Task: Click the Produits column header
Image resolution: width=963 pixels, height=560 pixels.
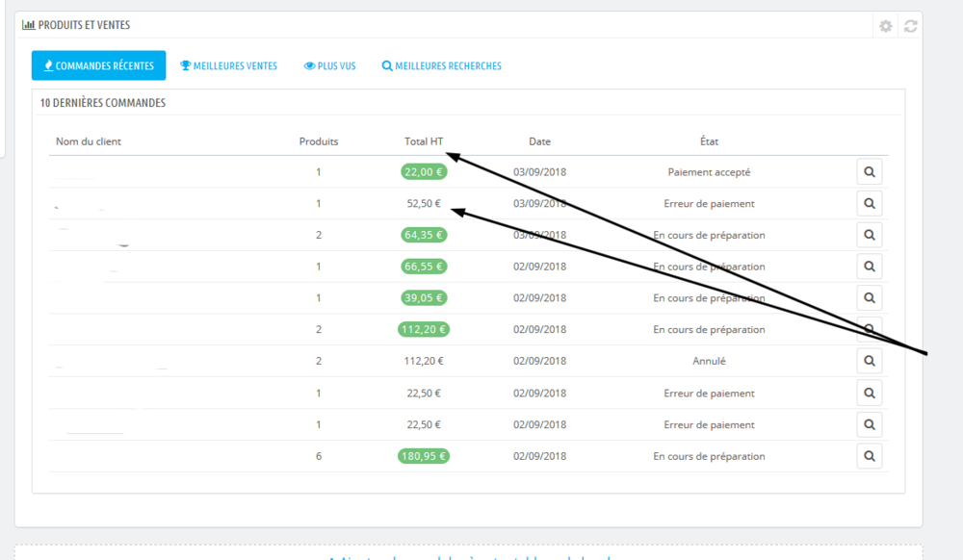Action: click(x=319, y=141)
